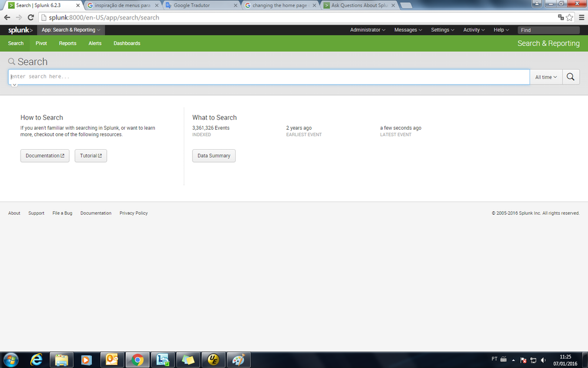The image size is (588, 368).
Task: Click the Data Summary button
Action: [x=214, y=156]
